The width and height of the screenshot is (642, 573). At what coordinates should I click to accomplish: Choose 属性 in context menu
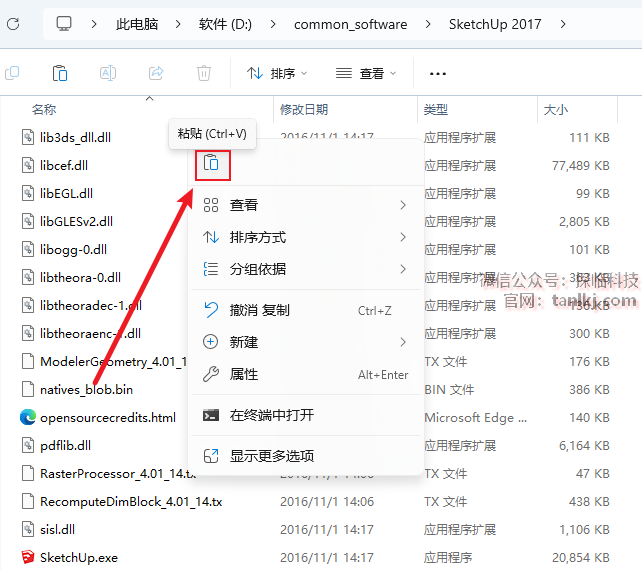pyautogui.click(x=305, y=374)
